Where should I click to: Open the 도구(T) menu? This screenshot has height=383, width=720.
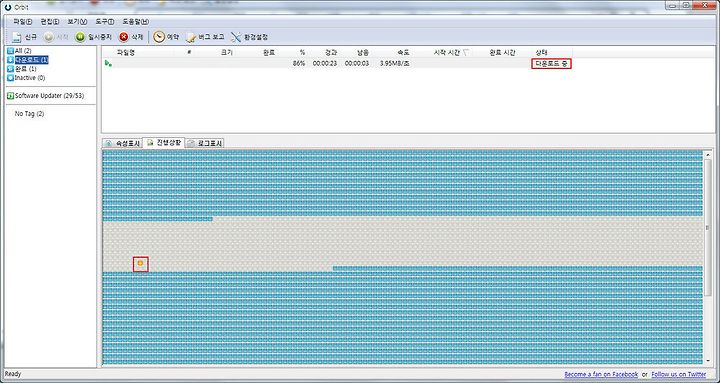click(105, 22)
